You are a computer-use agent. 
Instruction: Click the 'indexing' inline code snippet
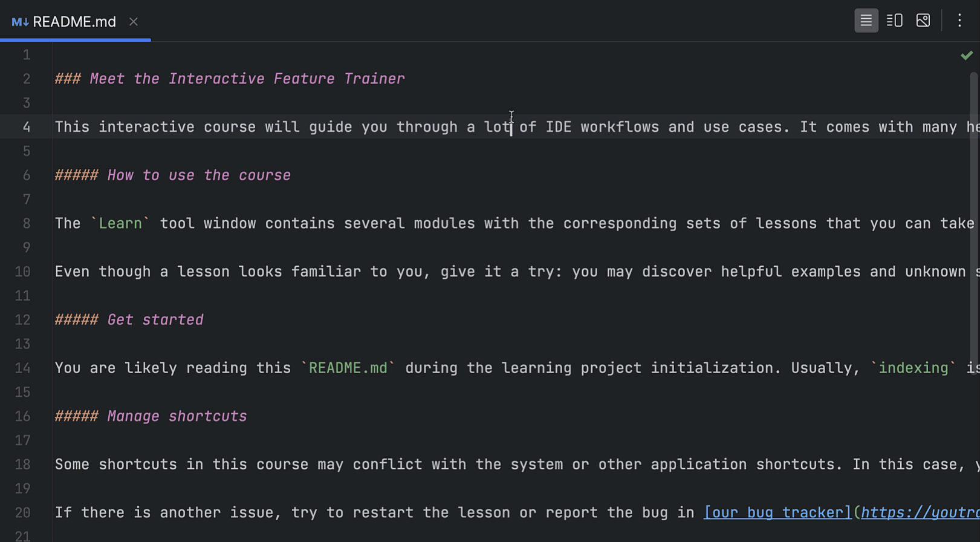click(913, 368)
